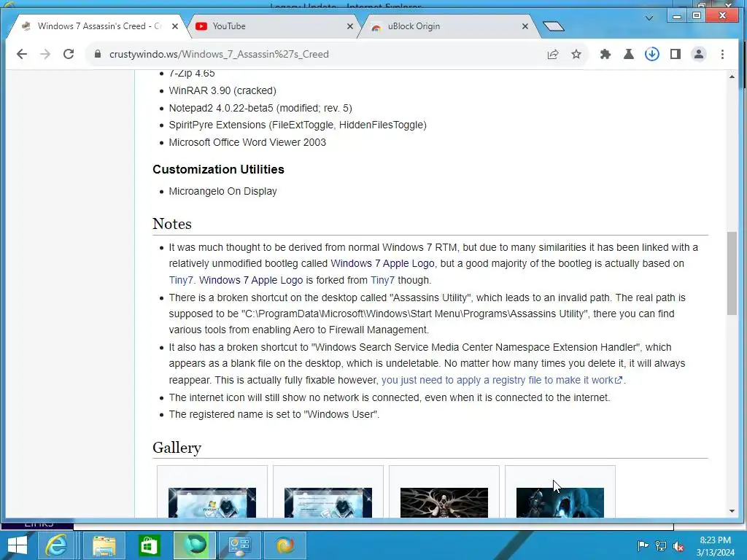Open File Explorer from taskbar
The image size is (747, 560).
(x=104, y=545)
